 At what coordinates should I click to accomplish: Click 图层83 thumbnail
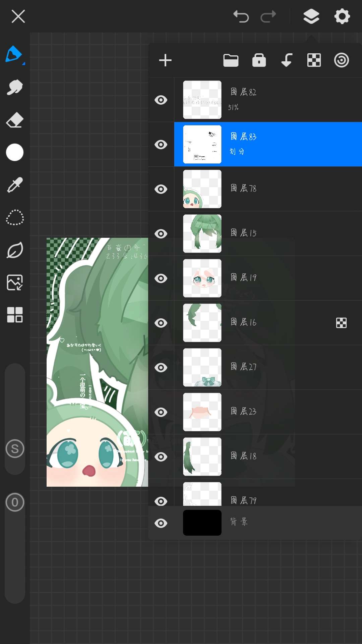(202, 145)
